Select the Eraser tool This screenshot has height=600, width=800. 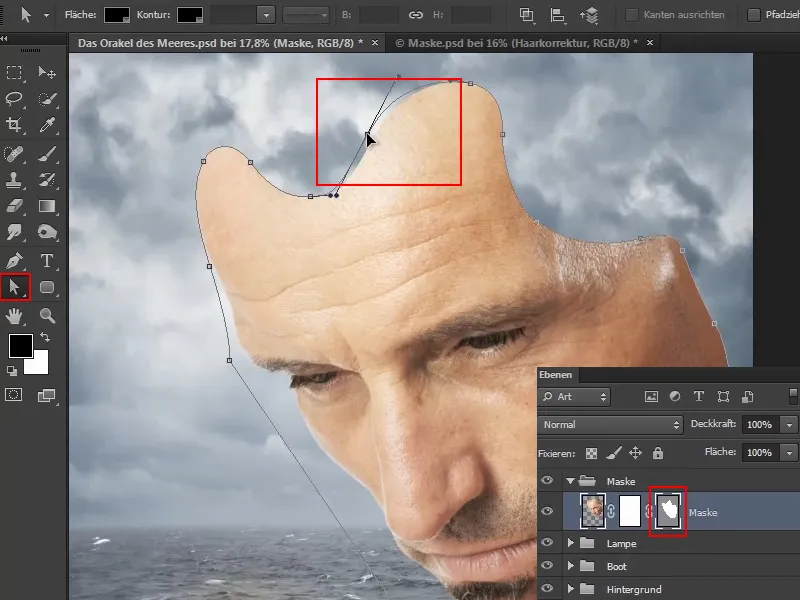[x=14, y=206]
